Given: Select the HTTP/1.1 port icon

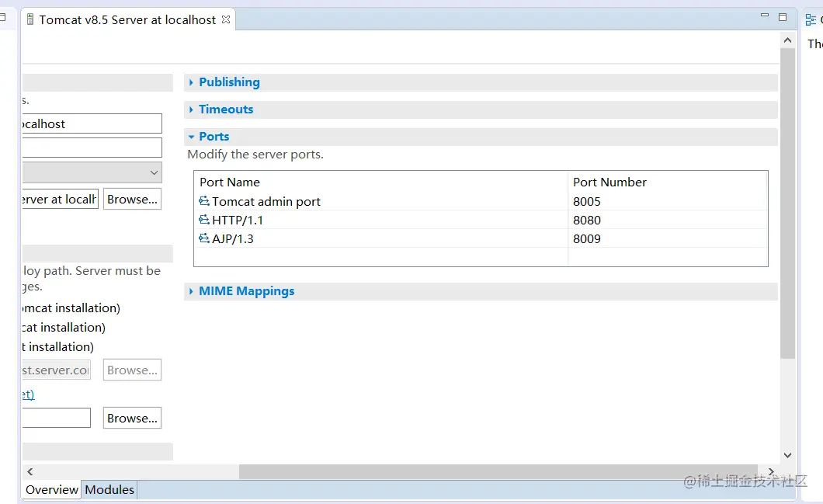Looking at the screenshot, I should coord(204,220).
